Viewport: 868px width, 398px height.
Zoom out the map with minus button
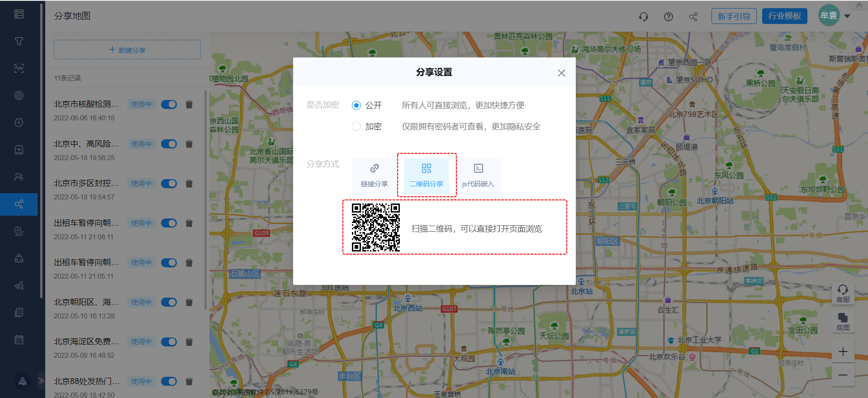click(843, 375)
